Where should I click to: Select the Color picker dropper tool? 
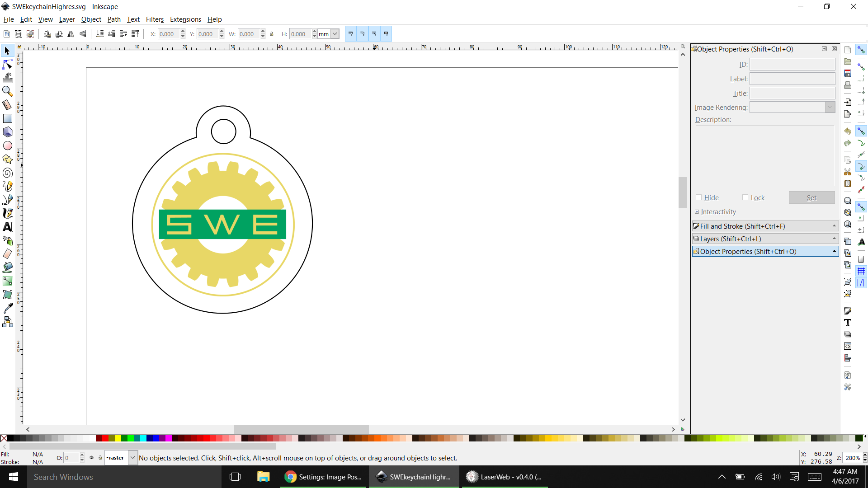(7, 308)
